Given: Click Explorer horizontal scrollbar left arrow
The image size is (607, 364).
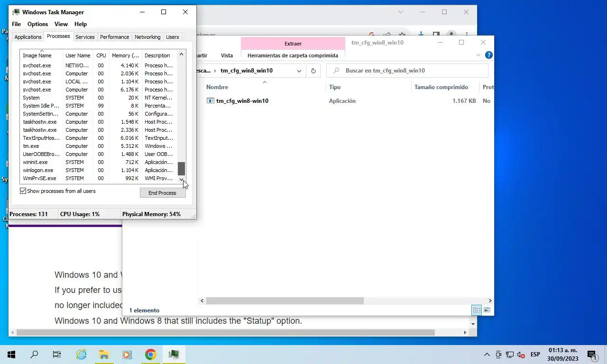Looking at the screenshot, I should 202,300.
